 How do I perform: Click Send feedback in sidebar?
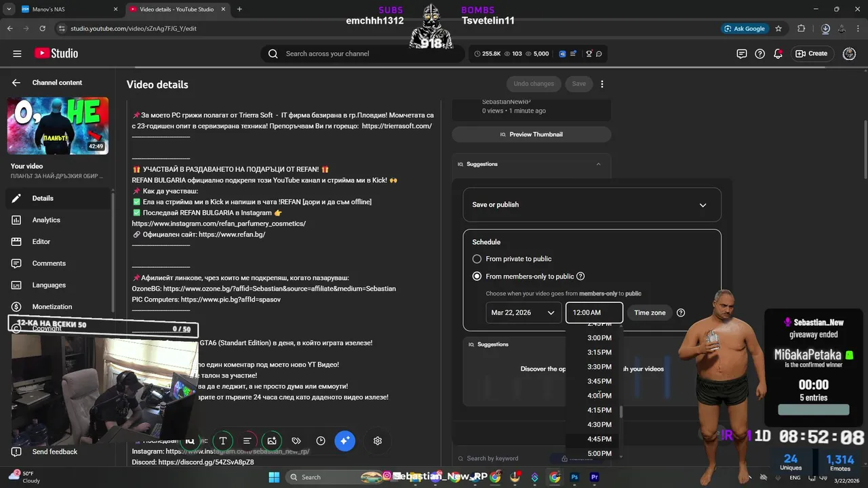coord(54,451)
